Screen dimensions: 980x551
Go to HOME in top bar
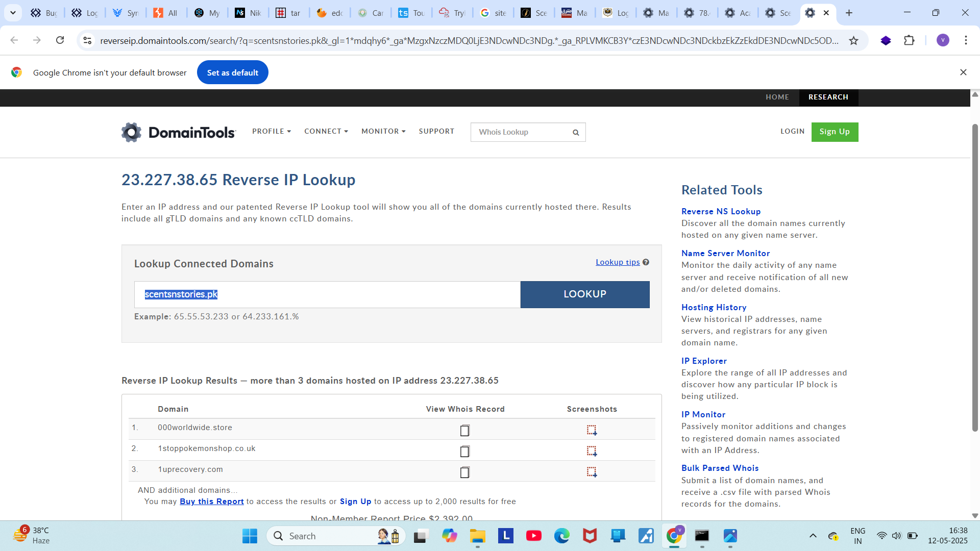click(x=777, y=97)
